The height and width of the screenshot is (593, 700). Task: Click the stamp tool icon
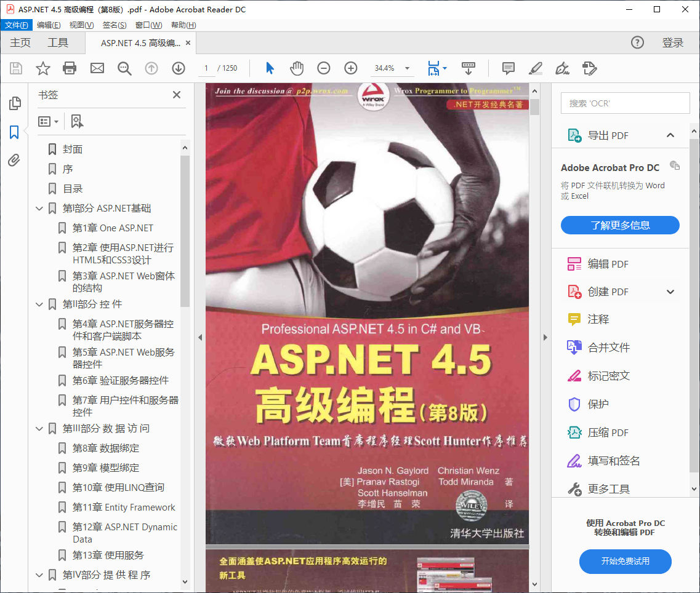[x=589, y=68]
